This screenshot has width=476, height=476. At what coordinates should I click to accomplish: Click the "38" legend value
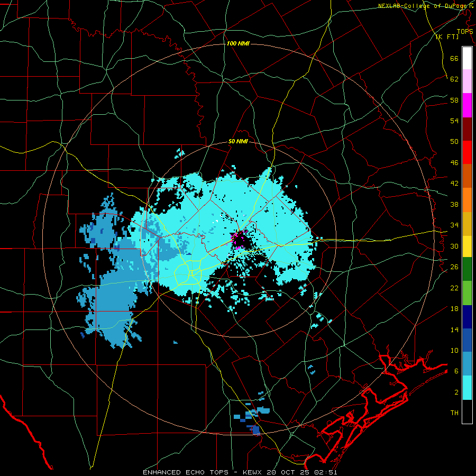pyautogui.click(x=454, y=204)
